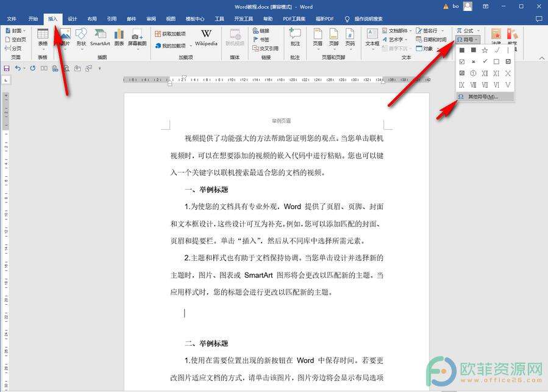The width and height of the screenshot is (548, 392).
Task: Add a comment with 批注
Action: point(295,38)
